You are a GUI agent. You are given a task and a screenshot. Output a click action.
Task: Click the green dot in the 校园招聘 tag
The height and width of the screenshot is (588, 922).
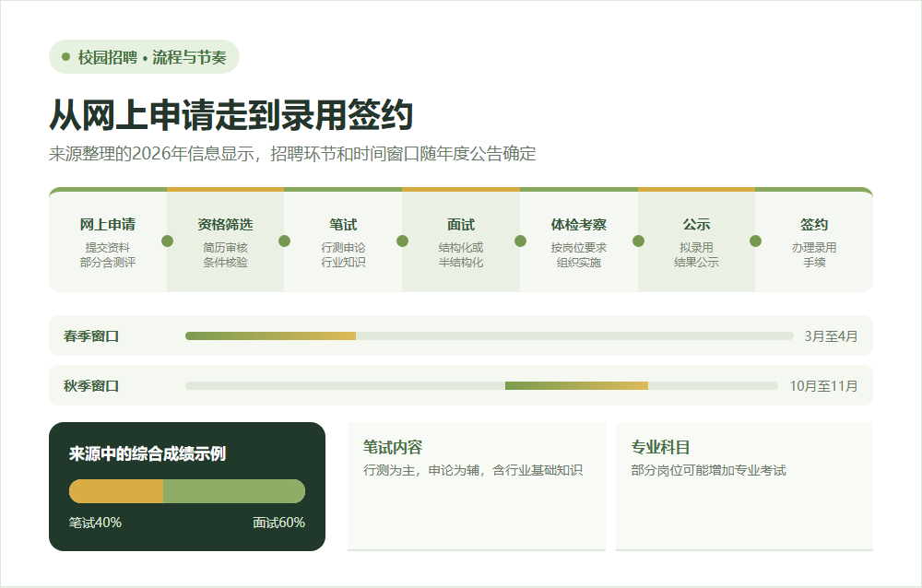tap(65, 57)
